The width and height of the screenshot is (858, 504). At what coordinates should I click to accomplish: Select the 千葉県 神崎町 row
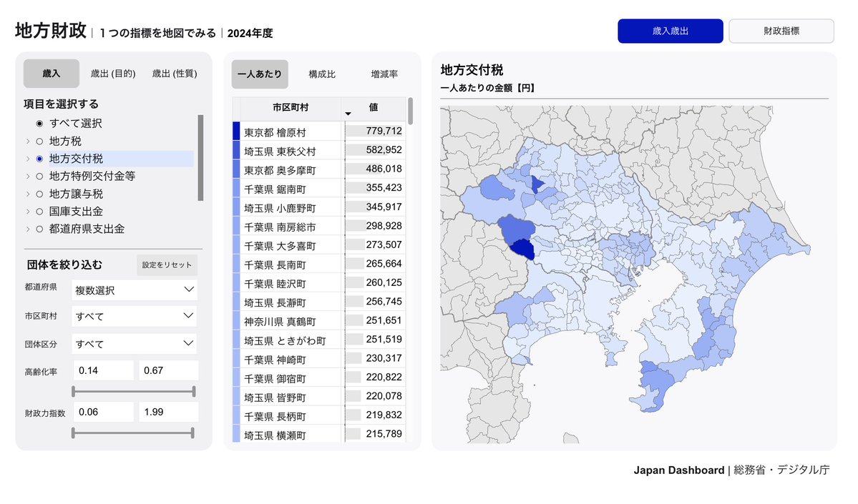(319, 359)
